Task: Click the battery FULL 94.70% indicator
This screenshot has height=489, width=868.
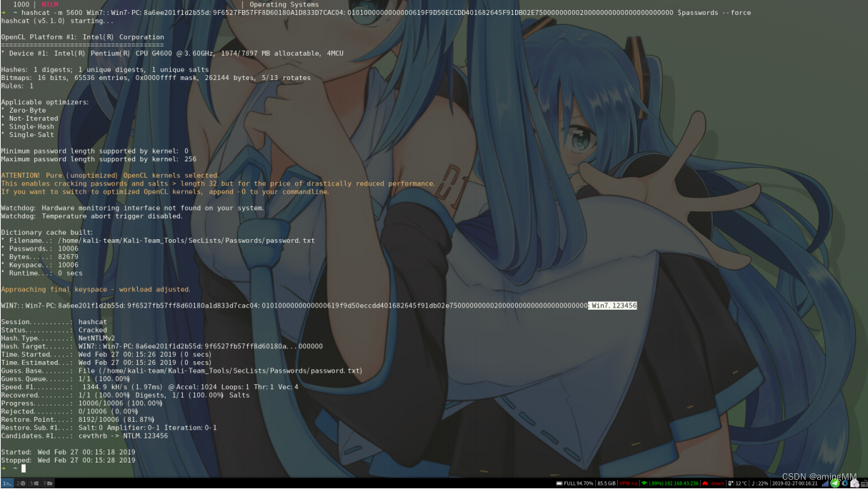Action: (x=575, y=483)
